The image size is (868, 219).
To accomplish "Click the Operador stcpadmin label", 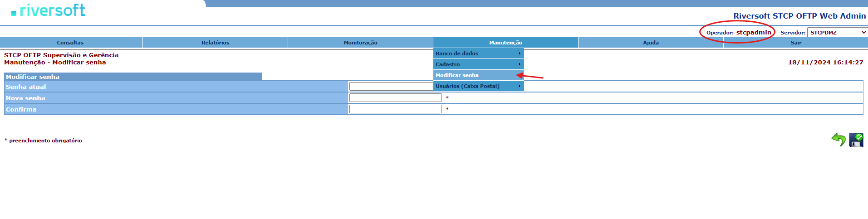I will coord(739,32).
